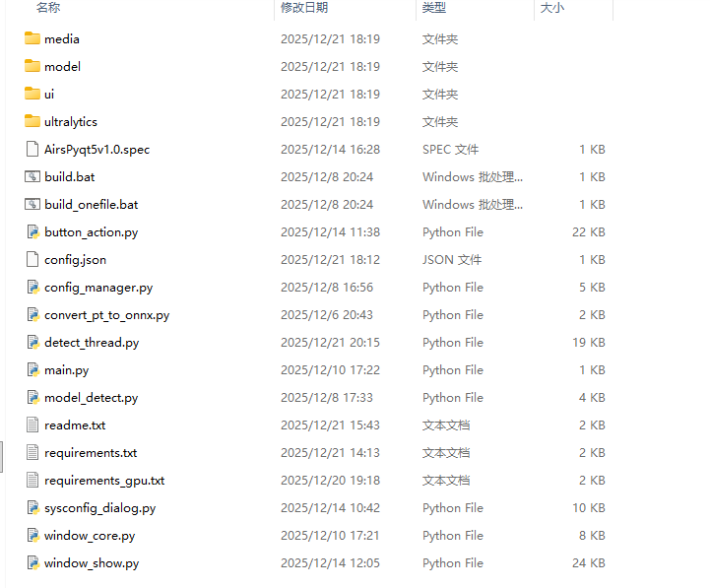This screenshot has height=588, width=710.
Task: Sort by the 名称 column header
Action: [x=48, y=8]
